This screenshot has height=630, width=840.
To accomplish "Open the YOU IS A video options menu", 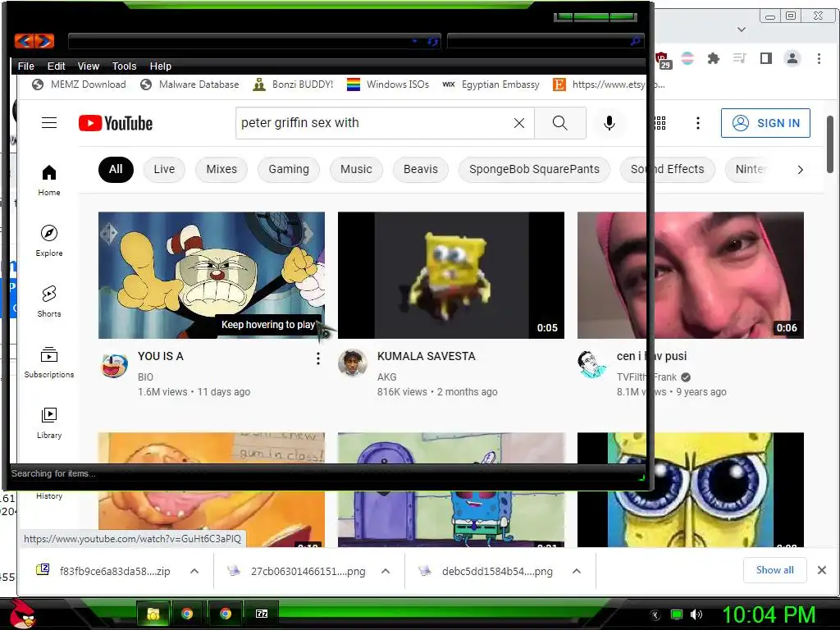I will [317, 358].
